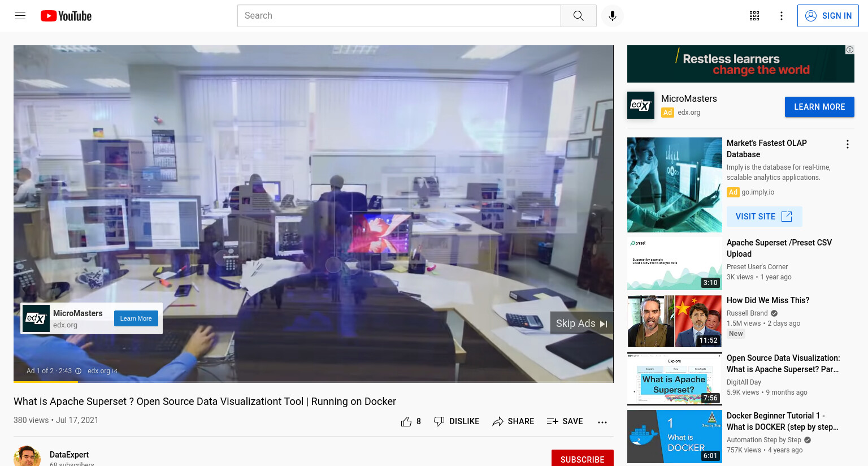This screenshot has width=868, height=466.
Task: Click MicroMasters title on video ad overlay
Action: [x=78, y=313]
